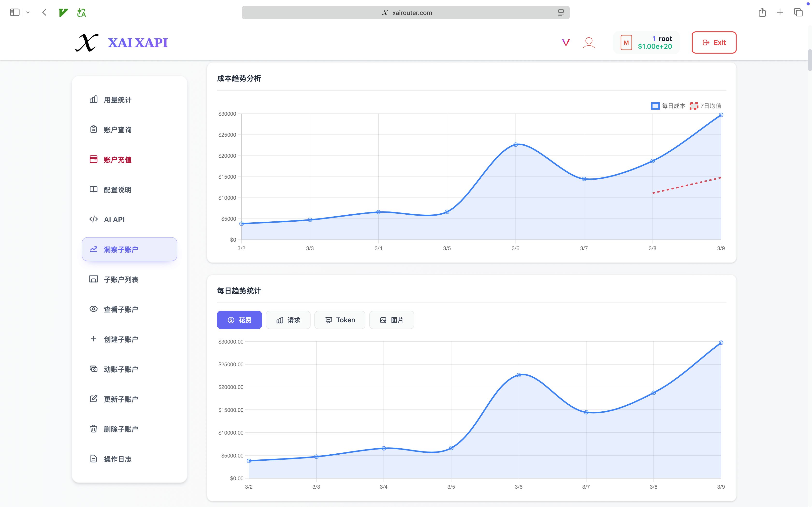This screenshot has width=812, height=507.
Task: Click the Vim green V extension icon
Action: coord(63,13)
